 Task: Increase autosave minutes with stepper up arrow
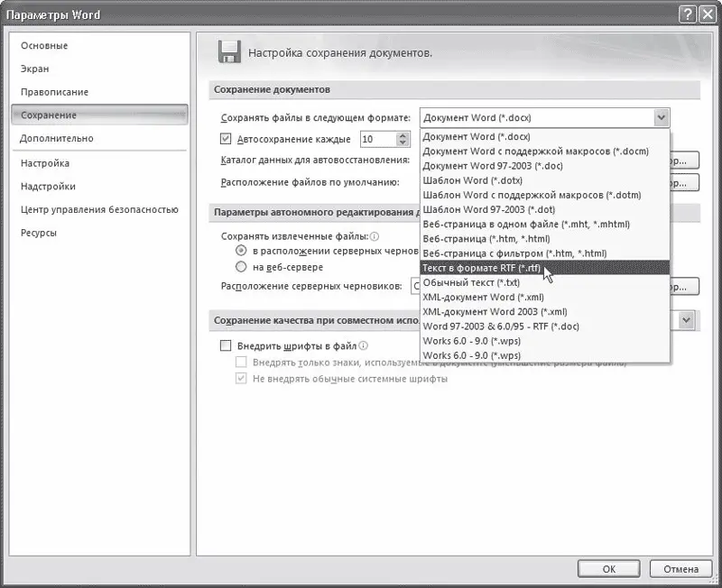[x=402, y=135]
